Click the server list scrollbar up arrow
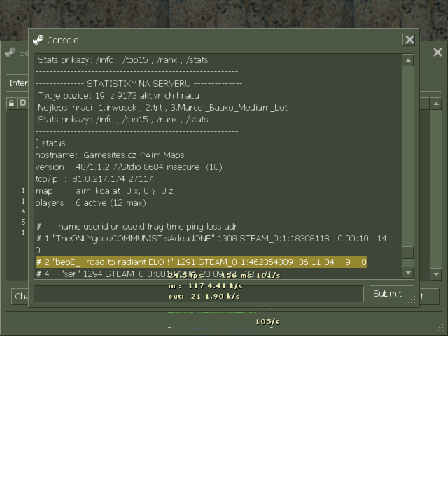Viewport: 448px width, 494px height. [435, 104]
